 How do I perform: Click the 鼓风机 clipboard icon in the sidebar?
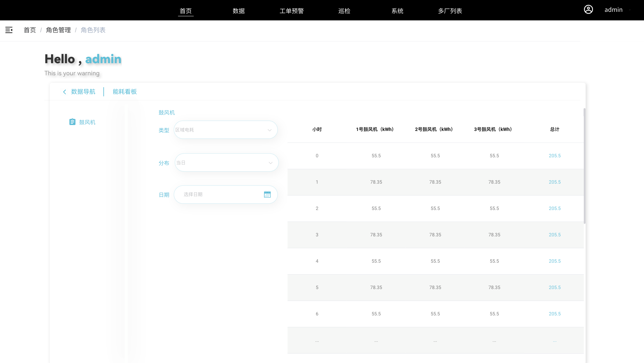click(x=72, y=122)
